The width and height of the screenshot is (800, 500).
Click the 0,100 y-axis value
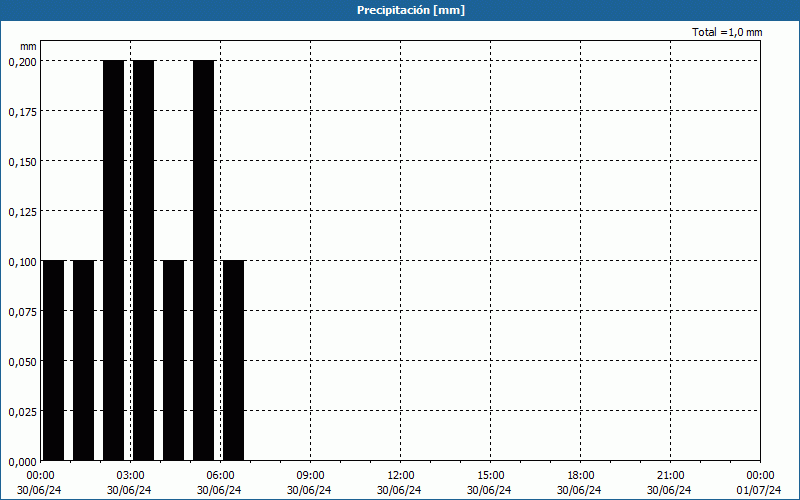22,262
